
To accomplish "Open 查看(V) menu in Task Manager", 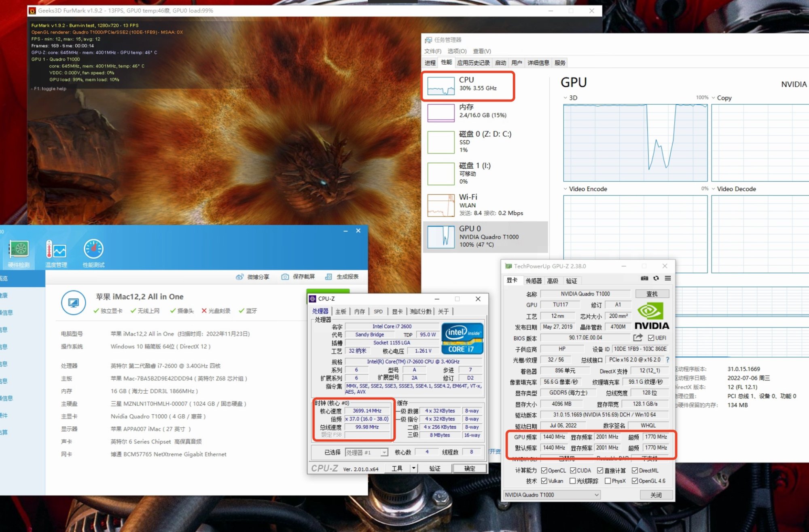I will 482,51.
